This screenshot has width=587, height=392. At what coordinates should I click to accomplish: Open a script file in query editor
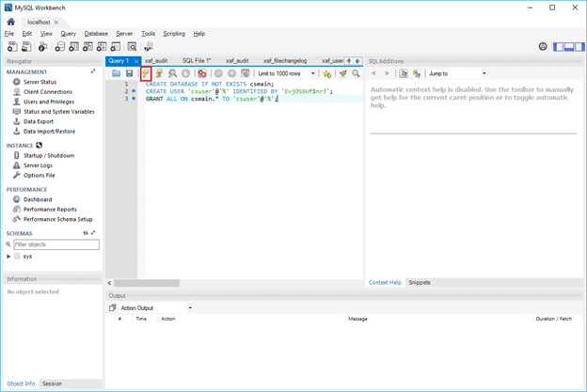tap(116, 73)
